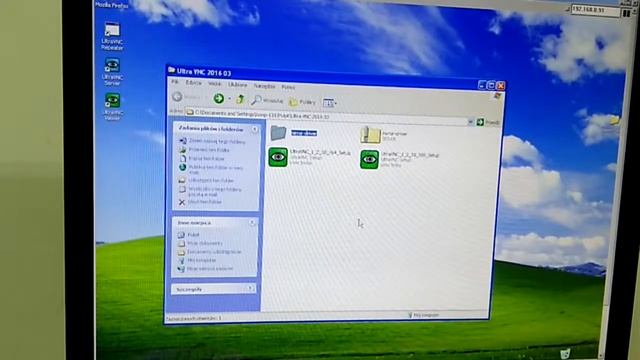Click the green Forward arrow button
This screenshot has width=640, height=360.
(219, 98)
